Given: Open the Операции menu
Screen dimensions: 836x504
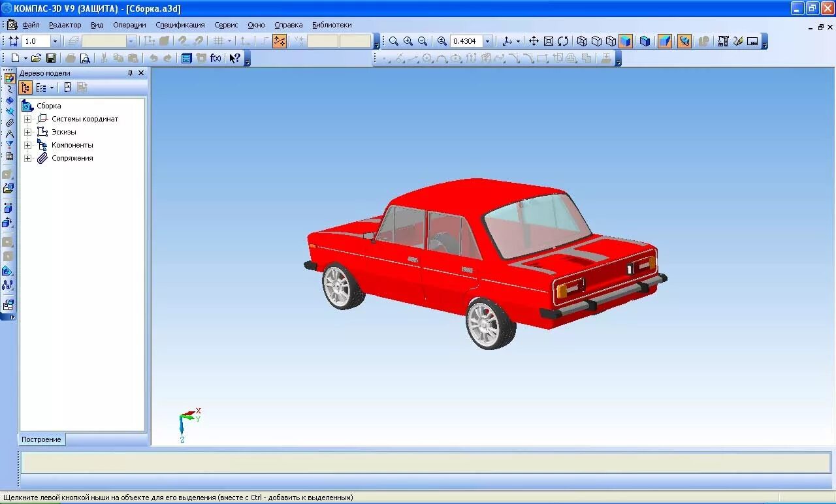Looking at the screenshot, I should click(129, 25).
